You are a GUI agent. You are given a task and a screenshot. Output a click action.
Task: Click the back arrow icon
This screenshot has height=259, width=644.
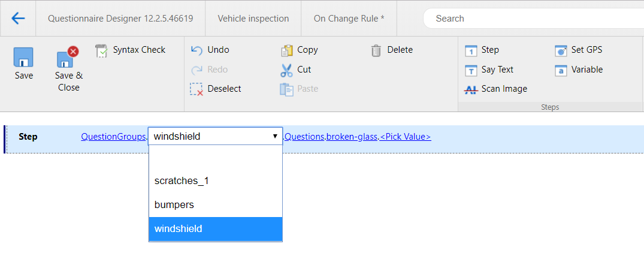[x=18, y=18]
